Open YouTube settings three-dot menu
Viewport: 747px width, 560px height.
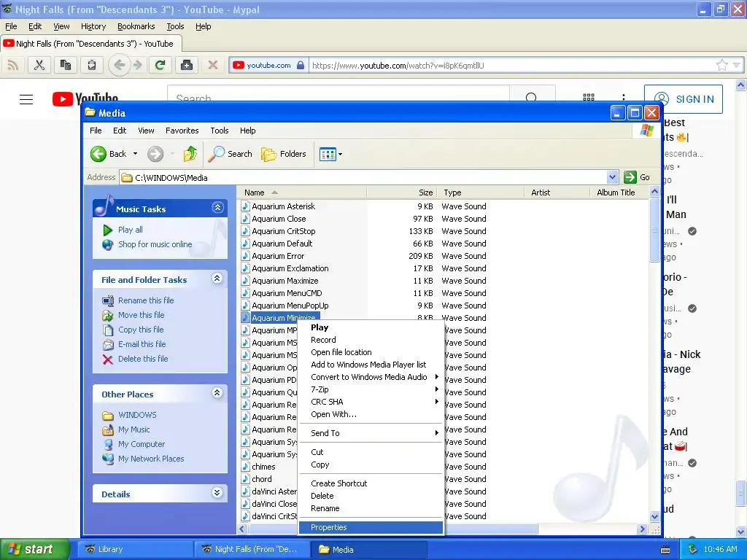624,98
